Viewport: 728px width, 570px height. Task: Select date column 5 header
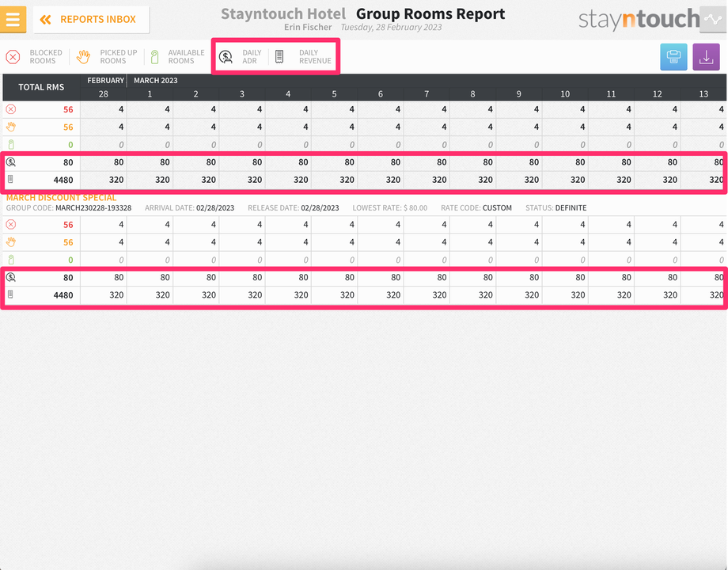tap(334, 94)
